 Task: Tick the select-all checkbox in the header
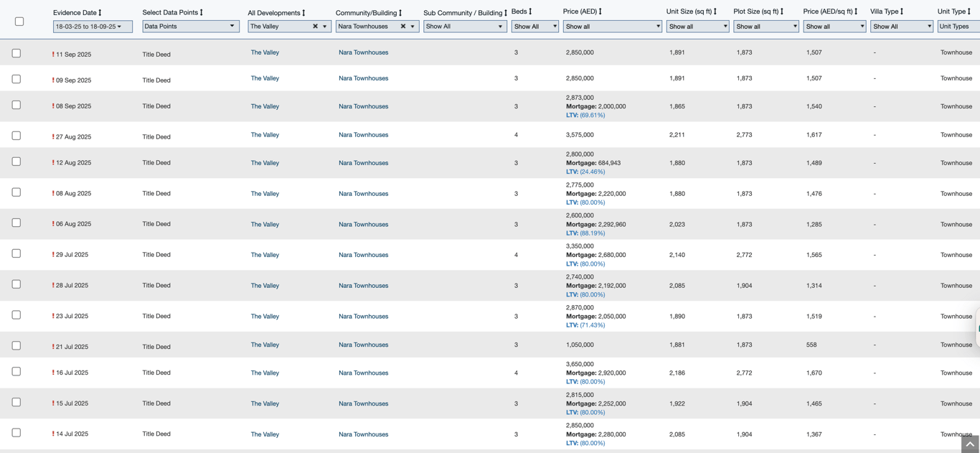[19, 22]
